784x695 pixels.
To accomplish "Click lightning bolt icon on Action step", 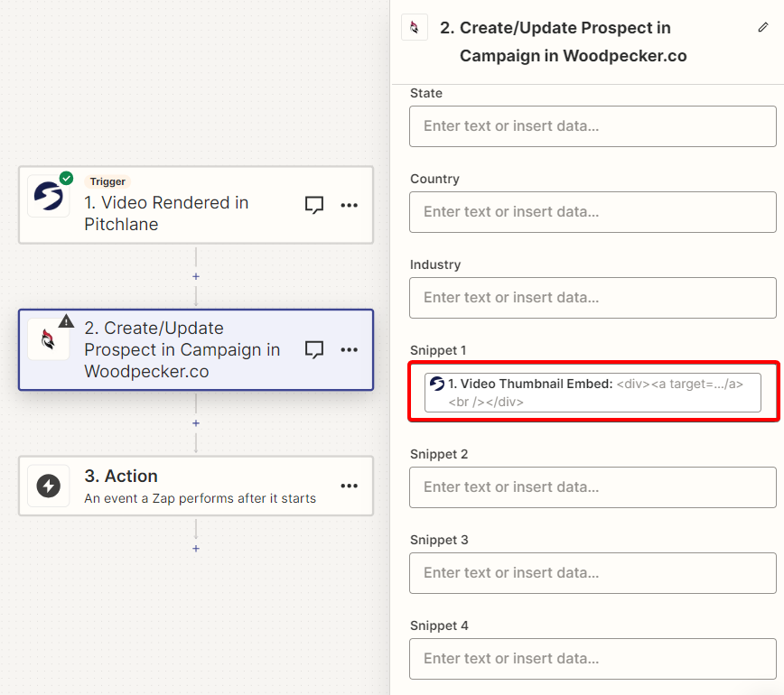I will click(x=49, y=486).
